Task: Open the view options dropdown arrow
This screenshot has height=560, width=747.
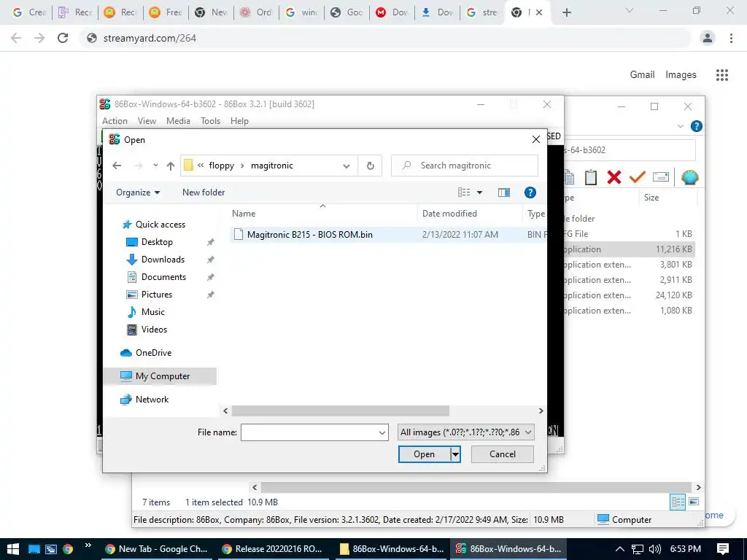Action: pyautogui.click(x=480, y=192)
